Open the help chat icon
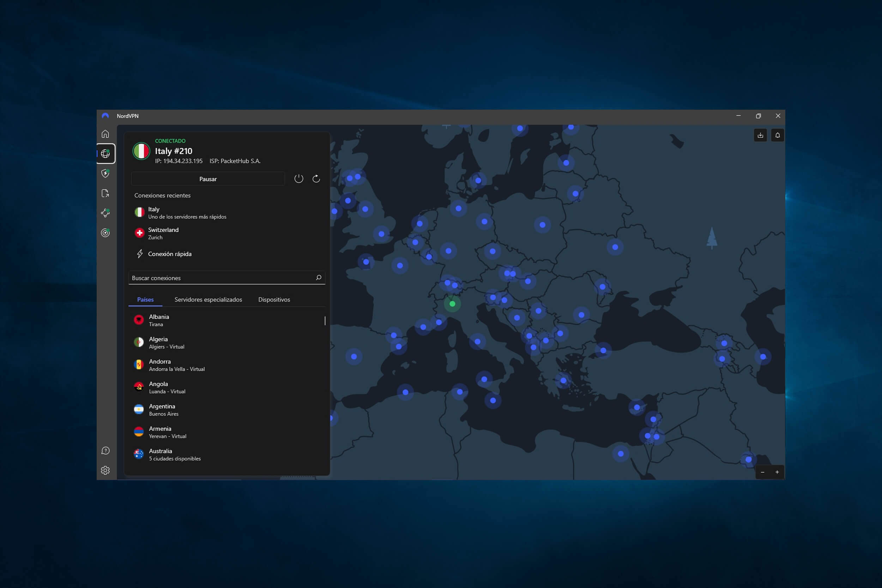This screenshot has height=588, width=882. coord(105,450)
